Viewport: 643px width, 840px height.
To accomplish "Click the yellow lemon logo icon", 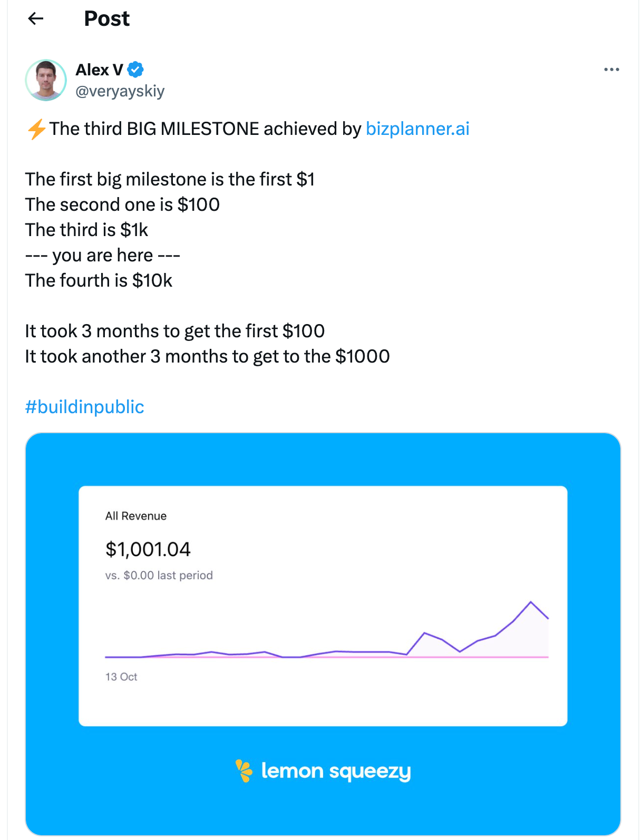I will pyautogui.click(x=243, y=770).
